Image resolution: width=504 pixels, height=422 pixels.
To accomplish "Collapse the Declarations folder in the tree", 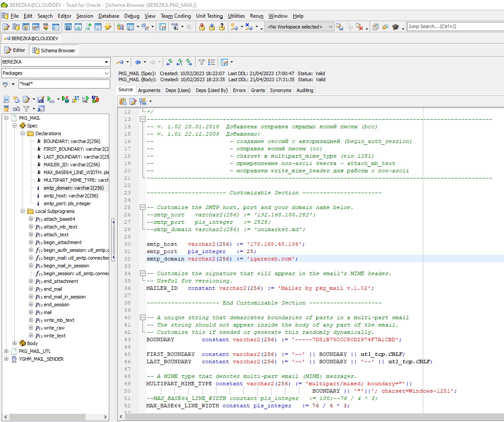I will pos(23,133).
